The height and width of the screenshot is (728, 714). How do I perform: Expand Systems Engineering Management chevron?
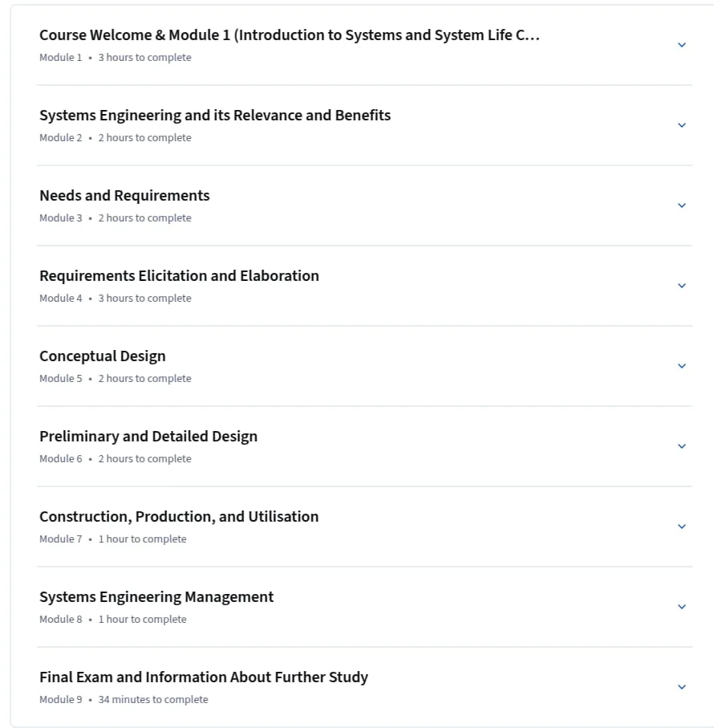pyautogui.click(x=682, y=608)
